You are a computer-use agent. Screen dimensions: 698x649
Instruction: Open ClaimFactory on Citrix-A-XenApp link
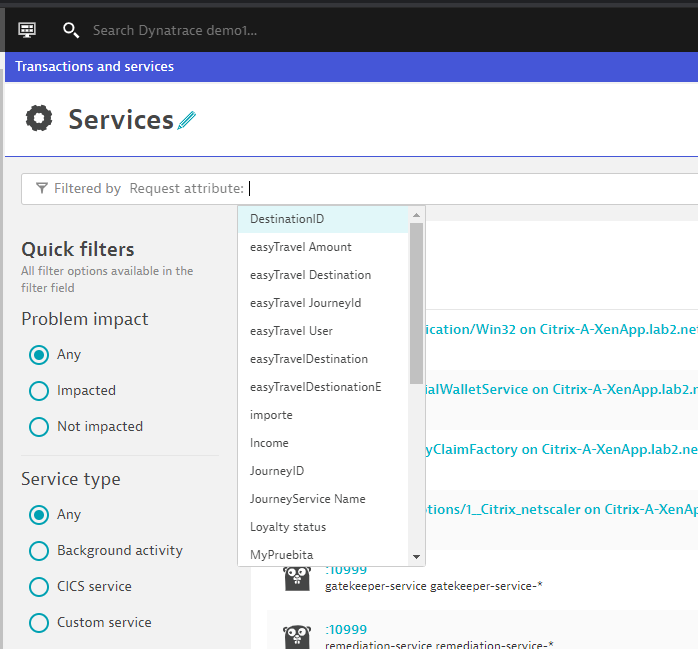point(561,450)
